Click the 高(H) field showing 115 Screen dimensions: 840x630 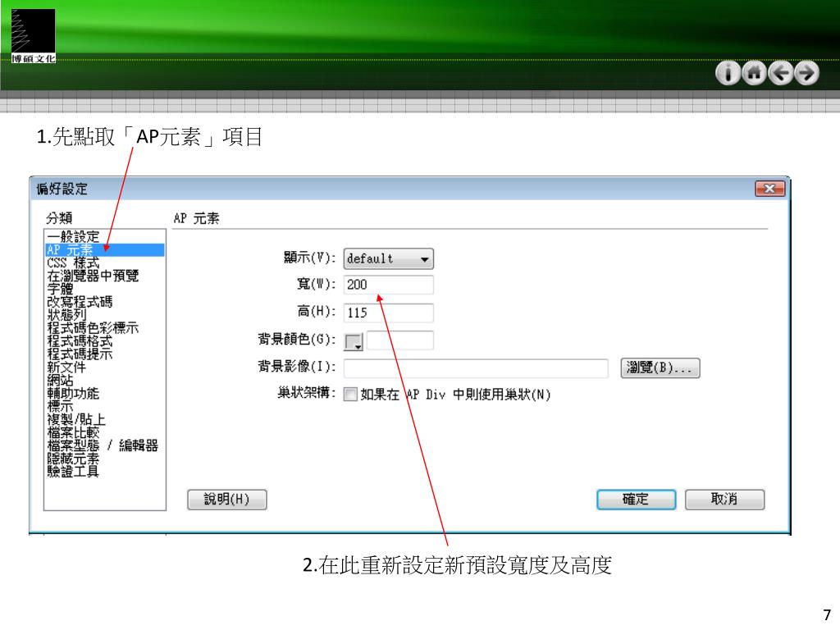388,313
